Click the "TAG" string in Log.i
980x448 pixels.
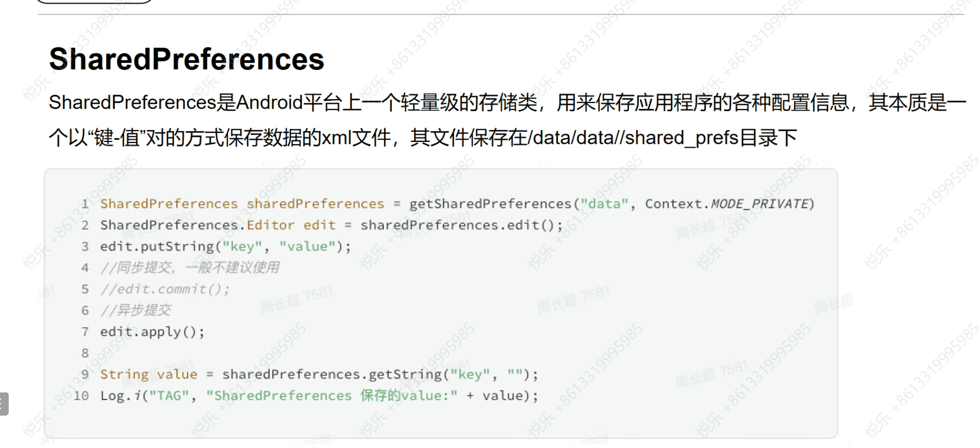169,396
